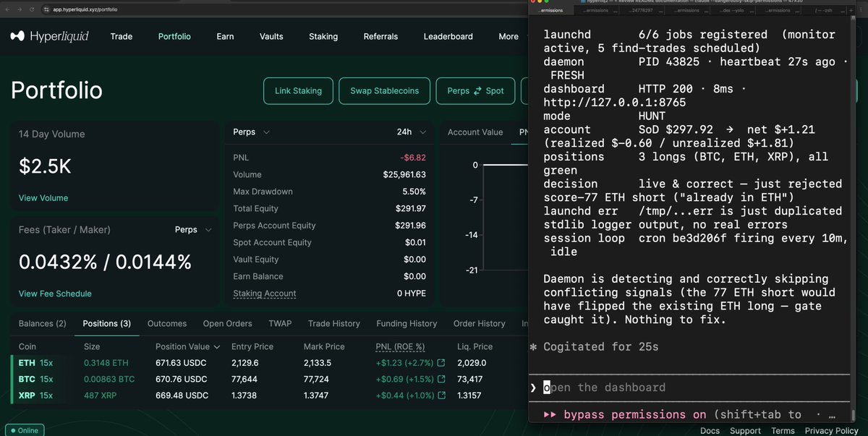Switch to Open Orders tab
Image resolution: width=868 pixels, height=436 pixels.
[228, 323]
